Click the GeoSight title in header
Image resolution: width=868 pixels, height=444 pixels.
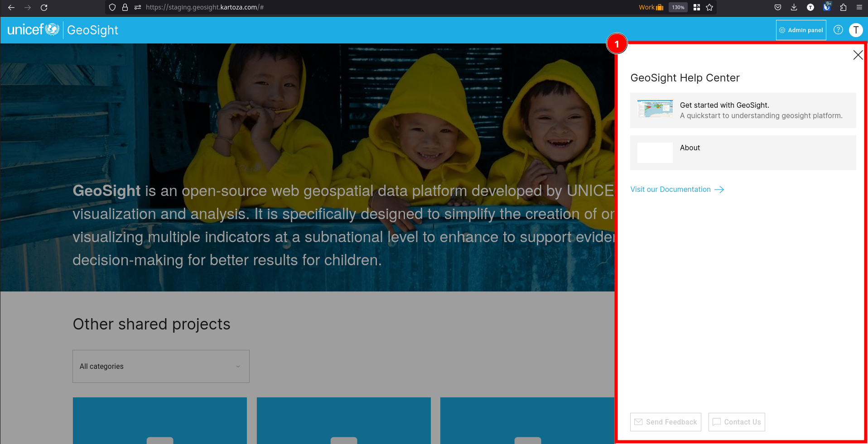pyautogui.click(x=92, y=30)
